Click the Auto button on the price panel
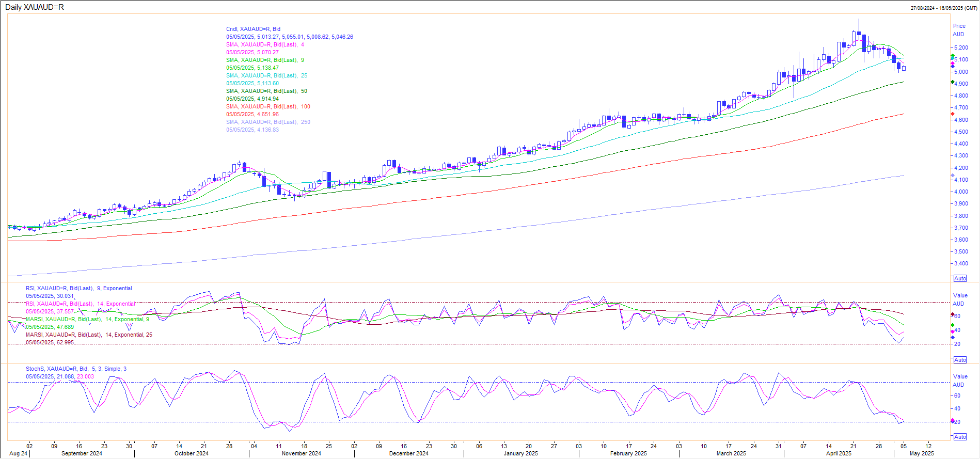 (960, 278)
